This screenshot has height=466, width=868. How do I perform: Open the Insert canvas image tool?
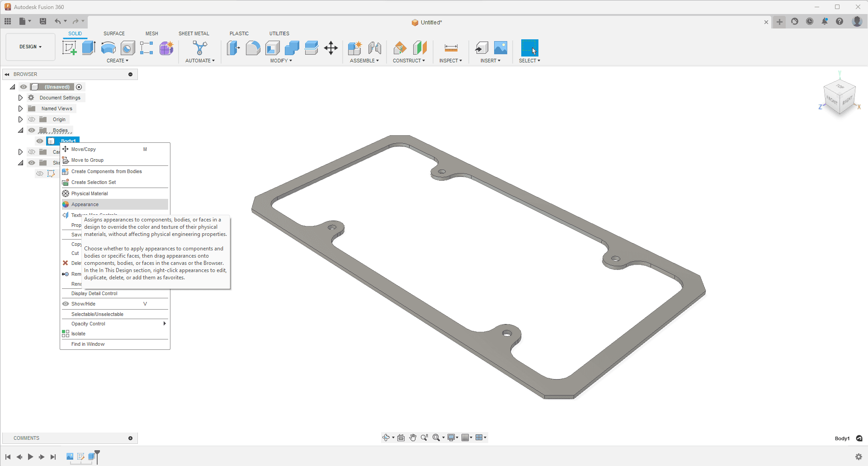tap(501, 48)
